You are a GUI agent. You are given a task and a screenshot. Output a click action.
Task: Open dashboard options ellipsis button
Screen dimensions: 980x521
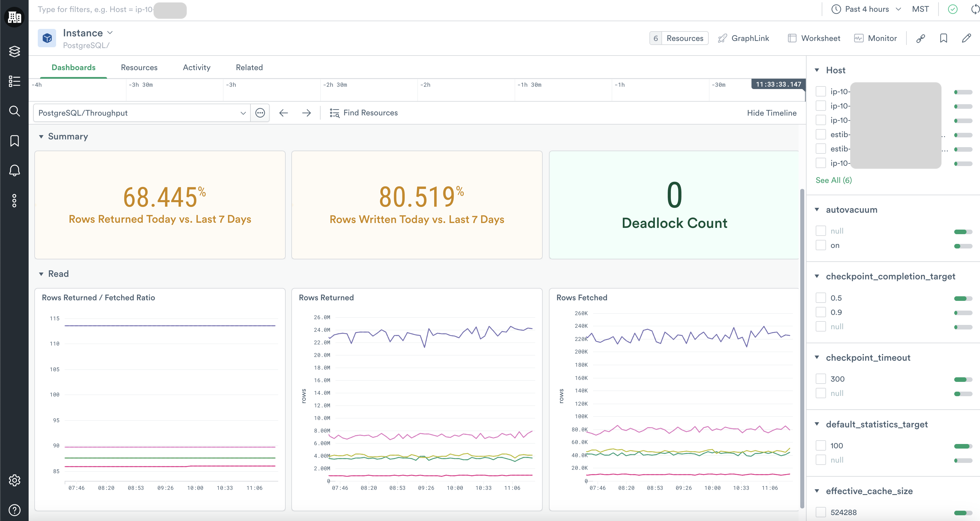[x=260, y=113]
